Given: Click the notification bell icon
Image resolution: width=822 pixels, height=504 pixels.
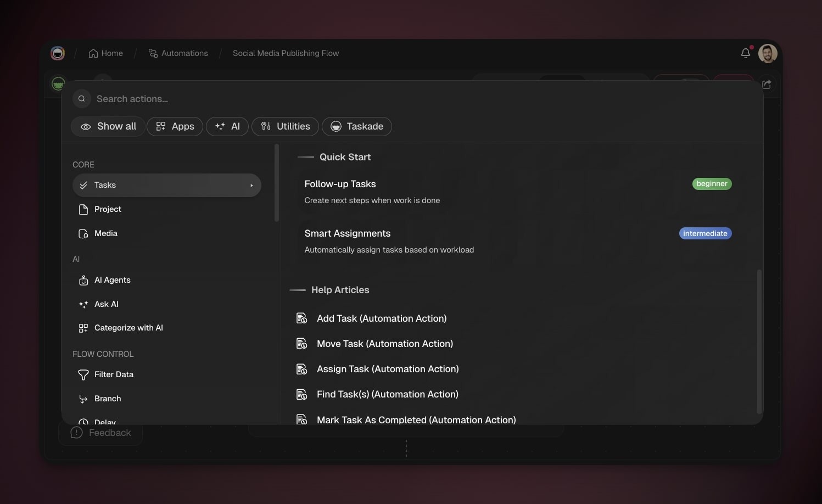Looking at the screenshot, I should pyautogui.click(x=745, y=53).
